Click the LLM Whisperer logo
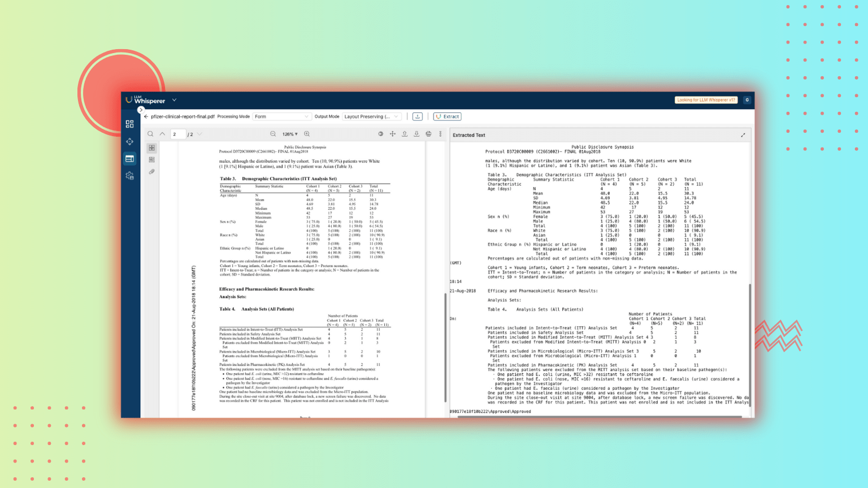This screenshot has height=488, width=868. coord(145,100)
